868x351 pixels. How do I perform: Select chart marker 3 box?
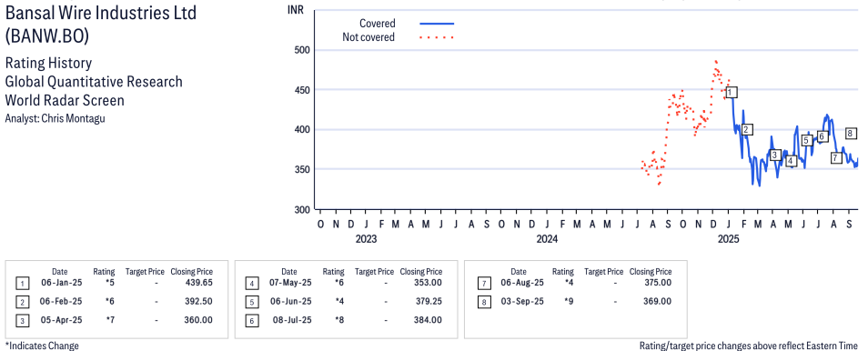[775, 155]
